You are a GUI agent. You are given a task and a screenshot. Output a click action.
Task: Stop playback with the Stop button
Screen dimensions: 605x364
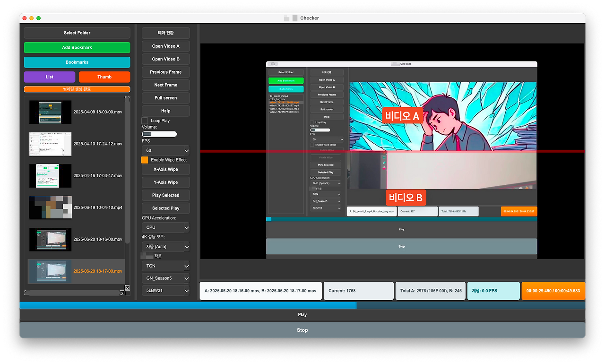(x=302, y=330)
